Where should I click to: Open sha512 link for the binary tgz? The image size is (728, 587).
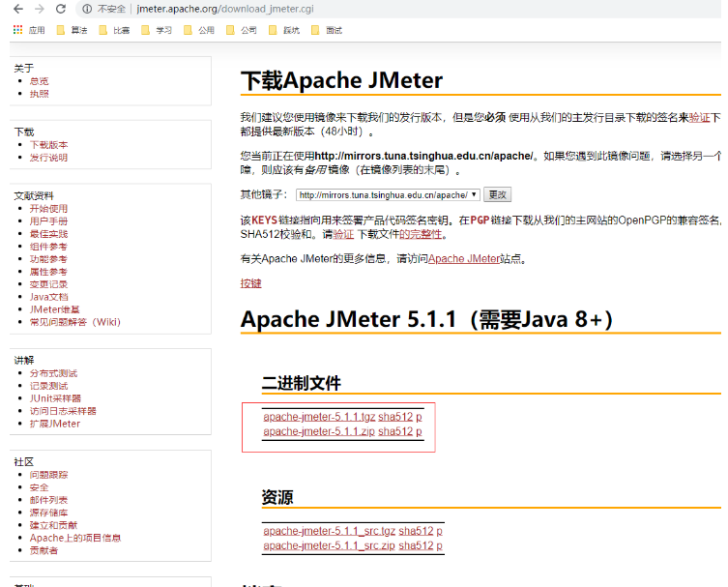pyautogui.click(x=395, y=417)
